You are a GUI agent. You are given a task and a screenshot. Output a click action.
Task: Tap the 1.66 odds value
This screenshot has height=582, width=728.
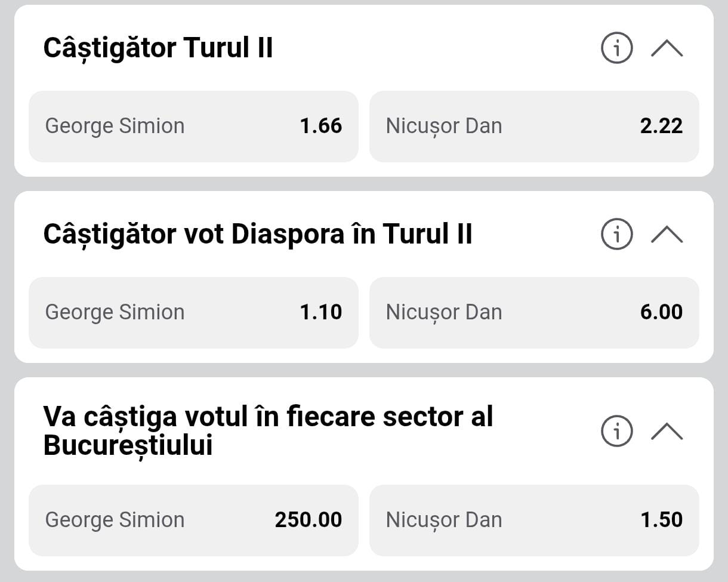321,126
